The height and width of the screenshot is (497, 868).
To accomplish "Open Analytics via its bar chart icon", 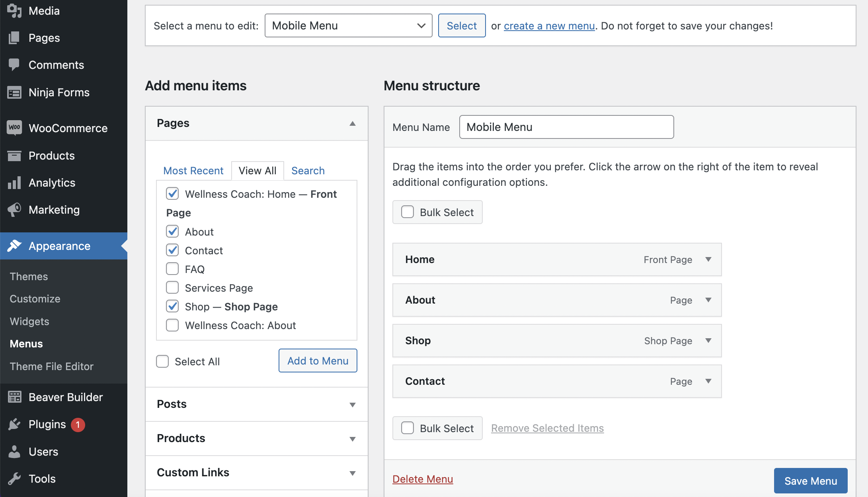I will (14, 183).
